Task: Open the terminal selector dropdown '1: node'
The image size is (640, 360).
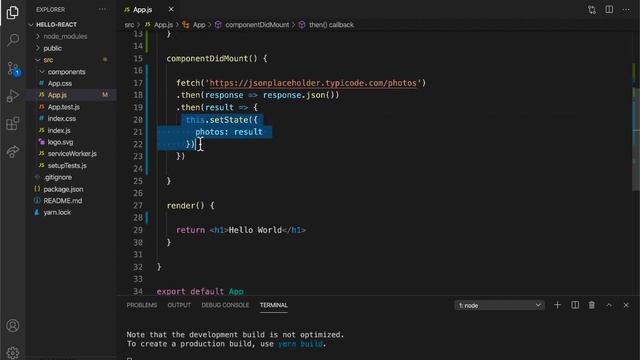Action: (499, 305)
